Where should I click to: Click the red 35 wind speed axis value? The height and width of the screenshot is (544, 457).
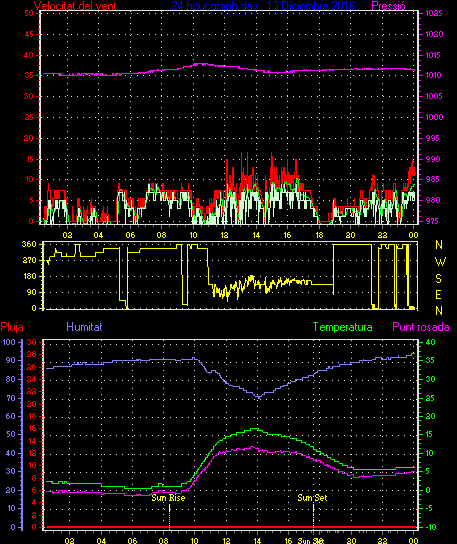[x=29, y=75]
